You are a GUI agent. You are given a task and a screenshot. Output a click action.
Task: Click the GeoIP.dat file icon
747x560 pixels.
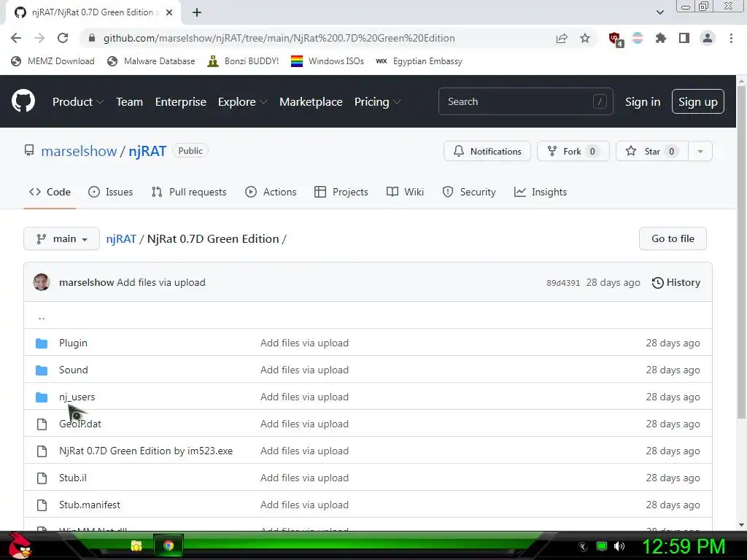click(42, 424)
